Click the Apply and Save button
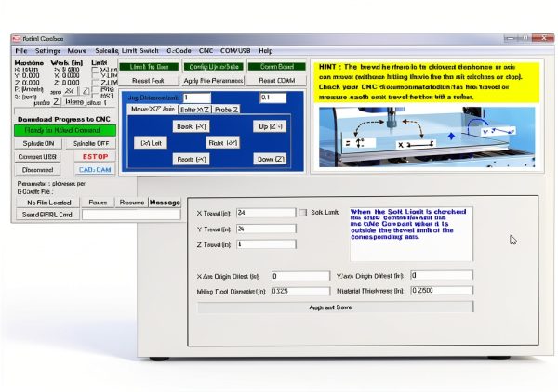This screenshot has height=392, width=558. (336, 307)
